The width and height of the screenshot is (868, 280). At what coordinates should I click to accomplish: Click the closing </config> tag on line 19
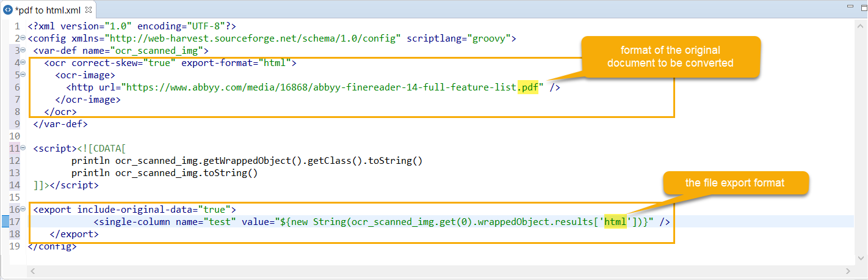[x=52, y=246]
